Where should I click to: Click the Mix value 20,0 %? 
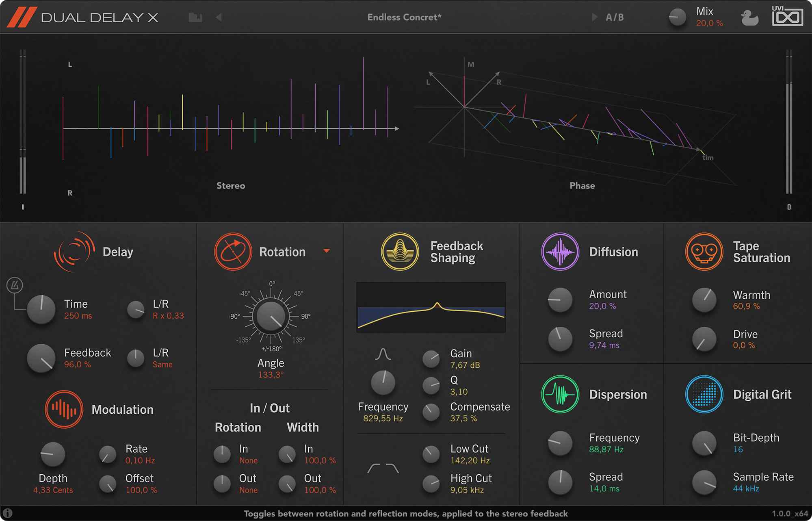pyautogui.click(x=710, y=23)
